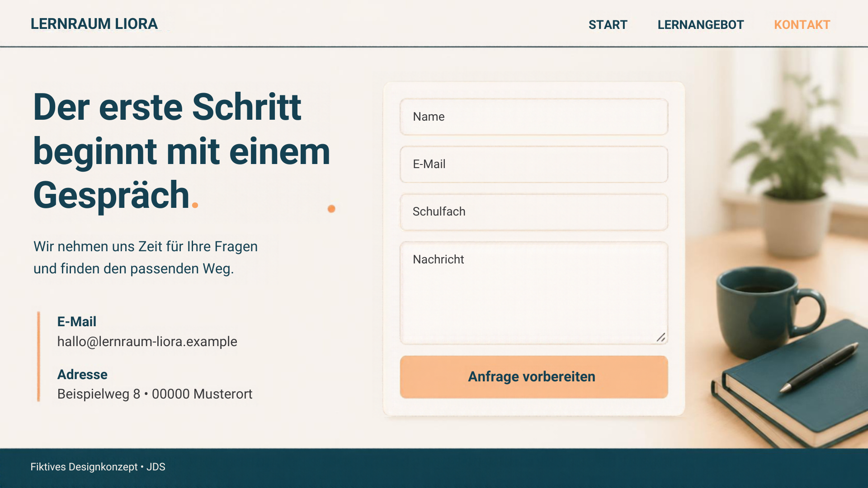This screenshot has width=868, height=488.
Task: Select the KONTAKT navigation item
Action: 802,25
